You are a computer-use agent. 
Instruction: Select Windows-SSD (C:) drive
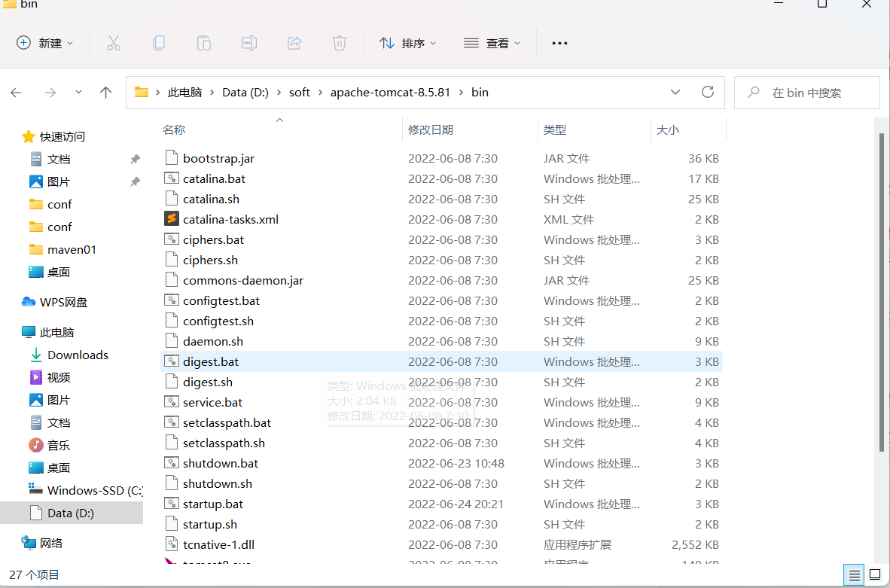coord(85,490)
